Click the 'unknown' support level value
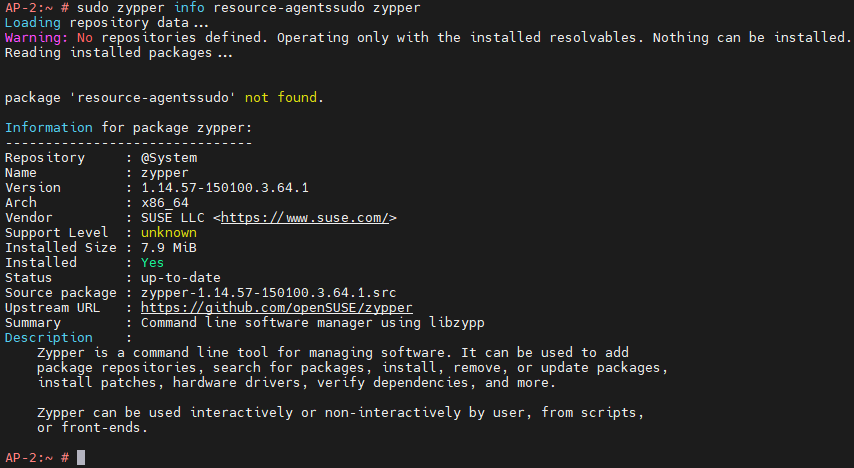This screenshot has width=854, height=468. [169, 233]
